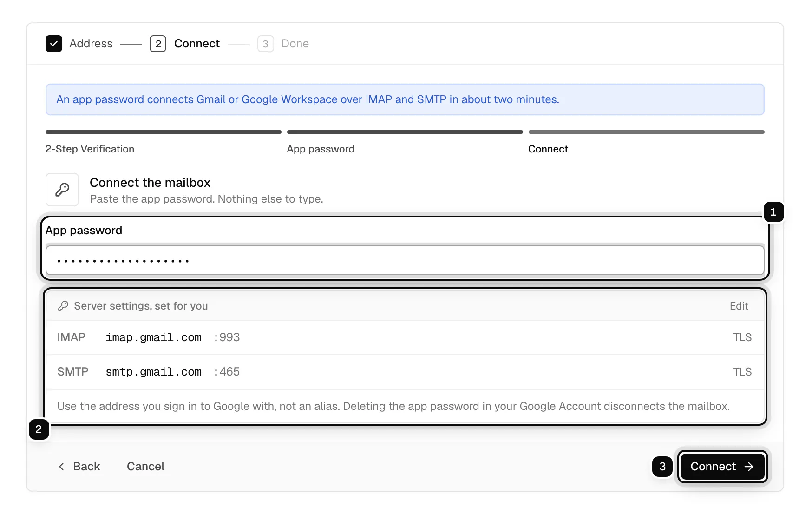Click the SMTP port :465
This screenshot has width=812, height=514.
click(227, 372)
